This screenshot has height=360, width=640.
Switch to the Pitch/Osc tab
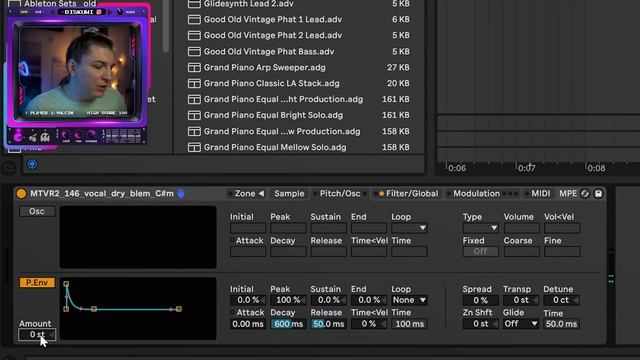point(340,193)
